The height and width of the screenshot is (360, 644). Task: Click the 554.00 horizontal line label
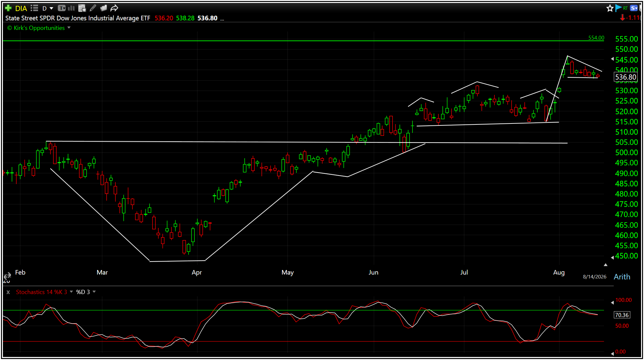point(596,38)
